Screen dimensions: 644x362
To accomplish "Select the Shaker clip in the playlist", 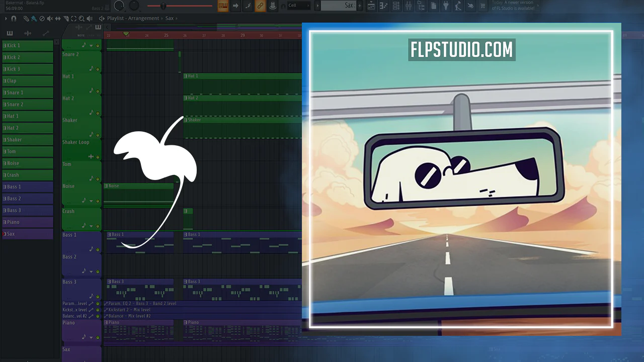I will point(243,128).
